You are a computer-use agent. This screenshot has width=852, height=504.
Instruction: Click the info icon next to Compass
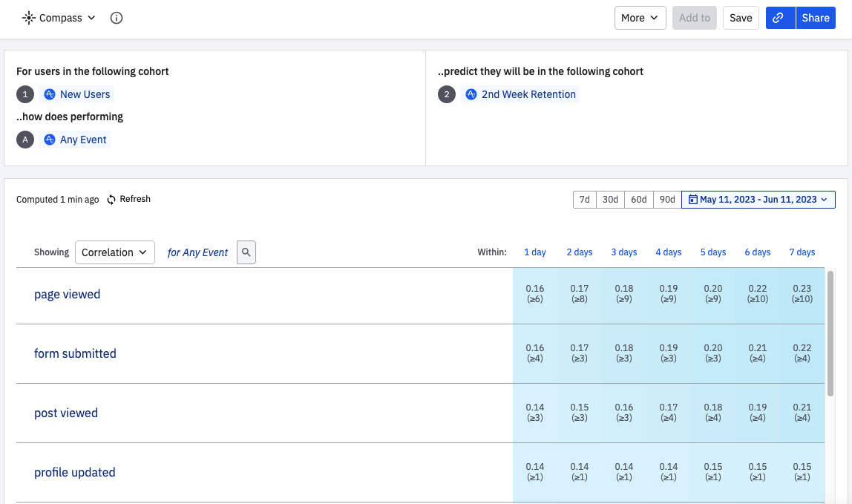pos(117,18)
